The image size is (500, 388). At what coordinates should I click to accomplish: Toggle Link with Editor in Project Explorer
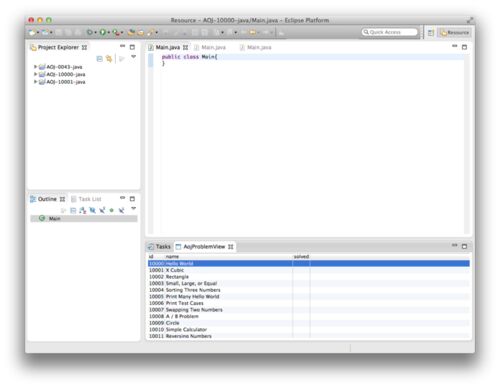[109, 59]
